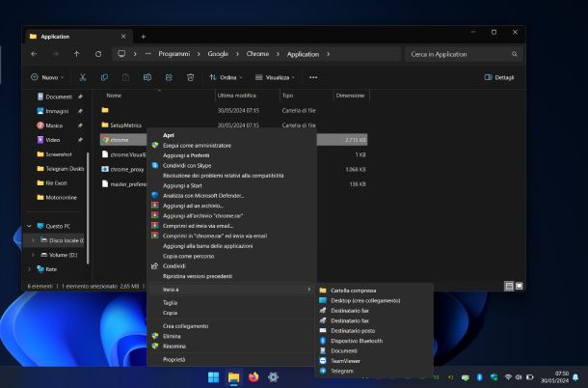
Task: Click the Delete trash icon in toolbar
Action: point(191,77)
